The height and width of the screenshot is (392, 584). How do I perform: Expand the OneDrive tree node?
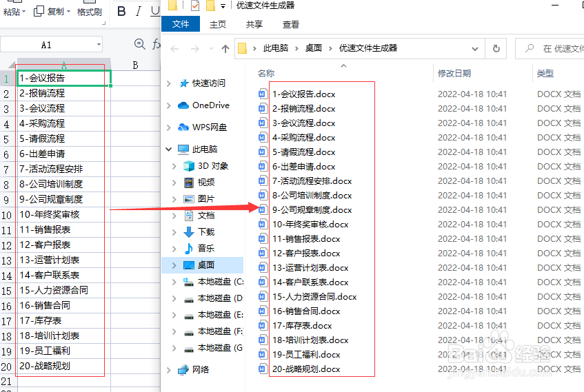point(169,105)
